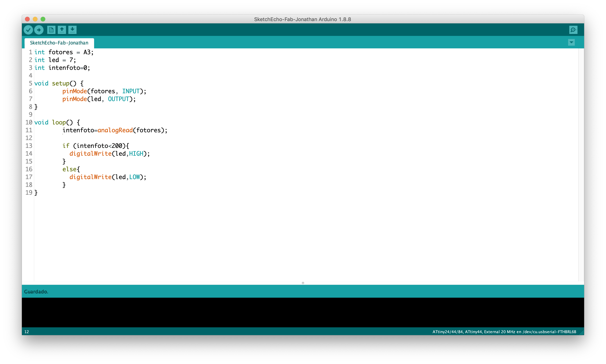The height and width of the screenshot is (364, 606).
Task: Verify the sketch with the checkmark button
Action: tap(28, 30)
